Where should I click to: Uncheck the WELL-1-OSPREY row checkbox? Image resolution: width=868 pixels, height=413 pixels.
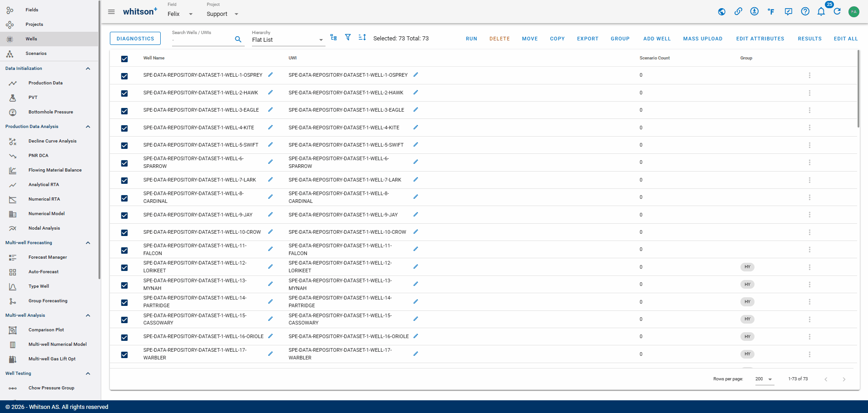point(124,76)
